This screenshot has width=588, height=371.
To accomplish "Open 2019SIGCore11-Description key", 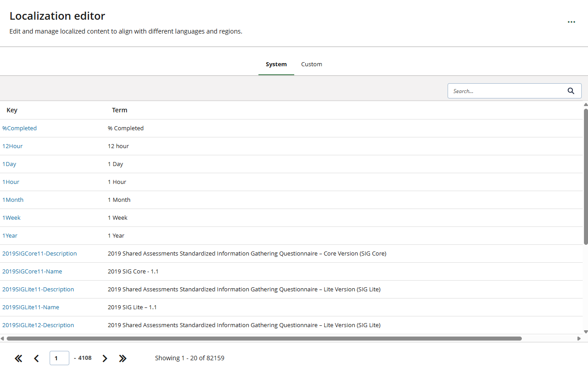I will pos(39,254).
